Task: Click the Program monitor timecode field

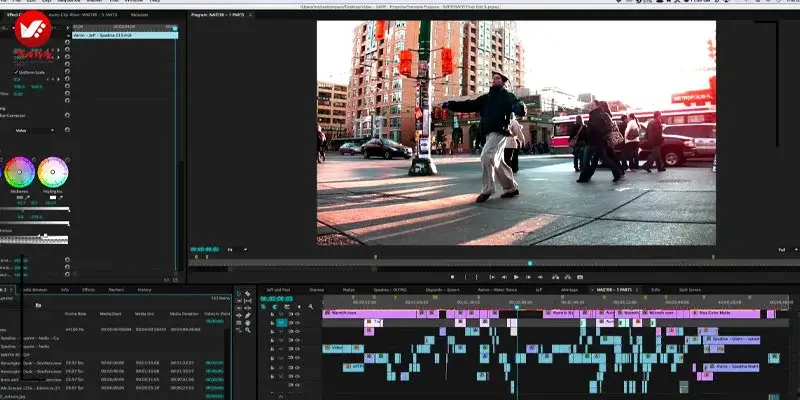Action: [x=205, y=249]
